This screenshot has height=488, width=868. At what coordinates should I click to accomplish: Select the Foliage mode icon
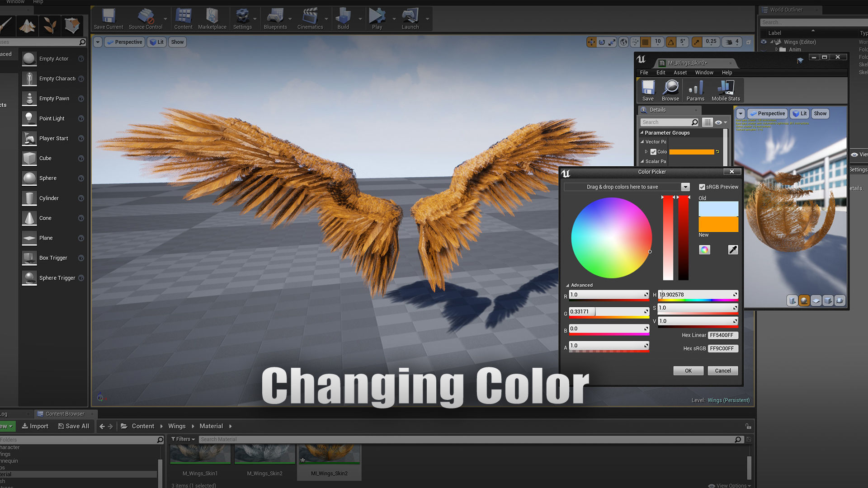[50, 25]
